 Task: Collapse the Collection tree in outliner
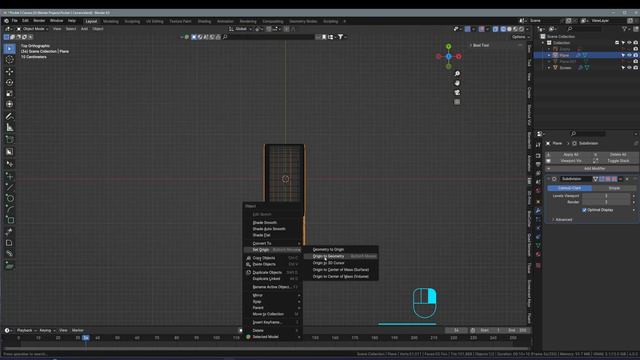click(543, 42)
